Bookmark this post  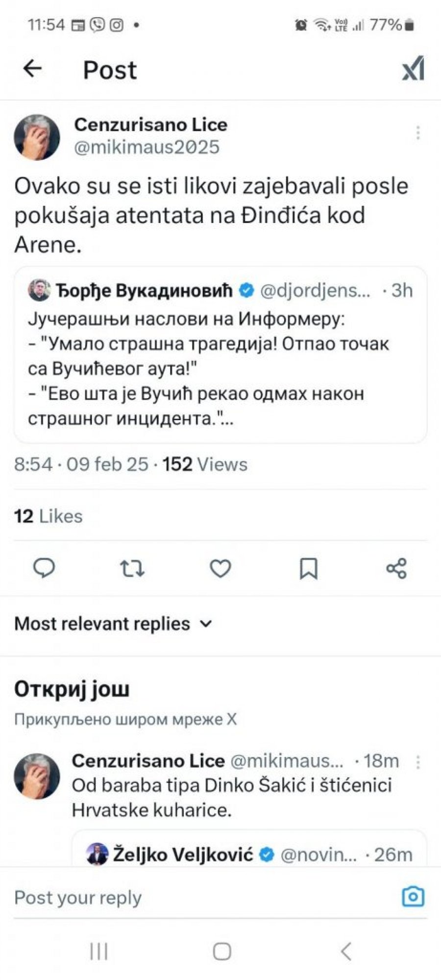tap(309, 569)
